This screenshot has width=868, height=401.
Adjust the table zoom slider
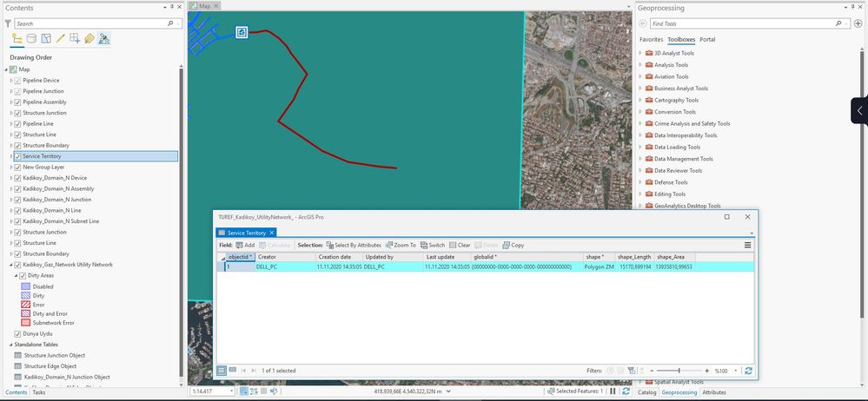679,371
